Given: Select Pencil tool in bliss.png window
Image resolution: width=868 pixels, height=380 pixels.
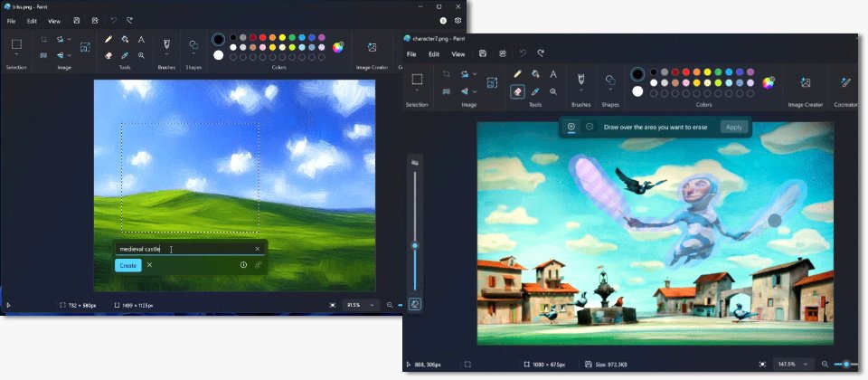Looking at the screenshot, I should tap(108, 39).
